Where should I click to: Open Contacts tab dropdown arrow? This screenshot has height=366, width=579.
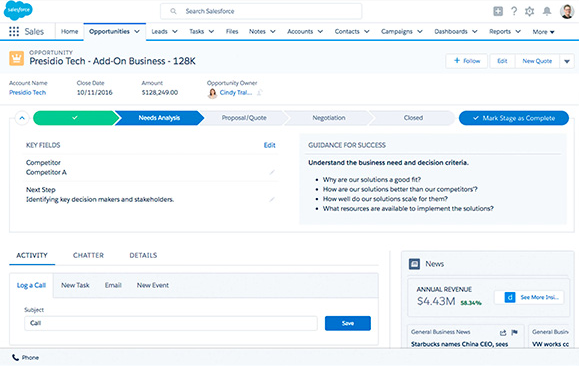367,31
